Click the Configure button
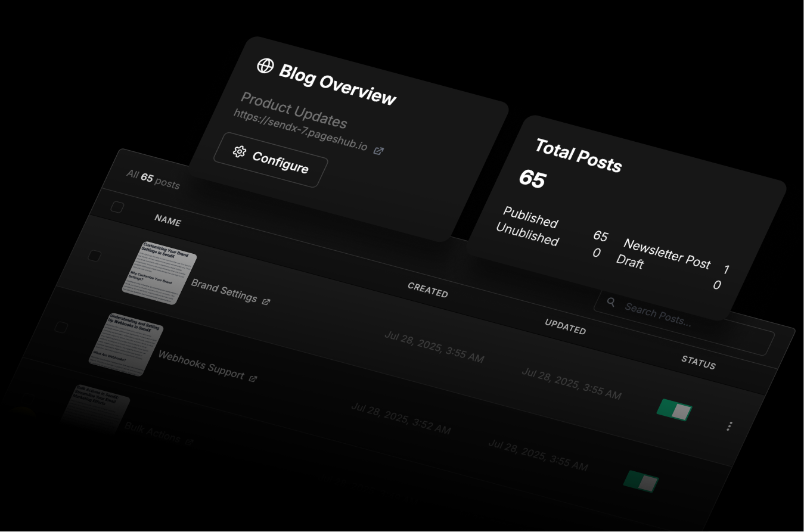This screenshot has height=532, width=804. point(271,160)
